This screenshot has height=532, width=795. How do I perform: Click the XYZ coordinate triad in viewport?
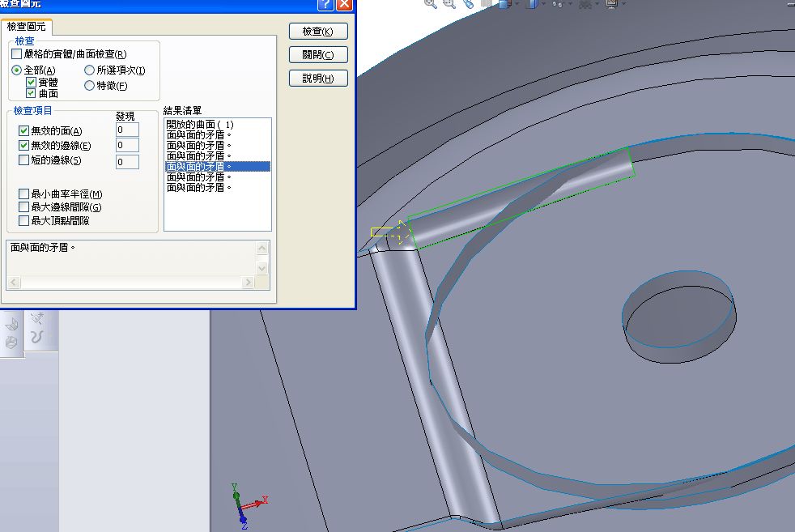[248, 505]
